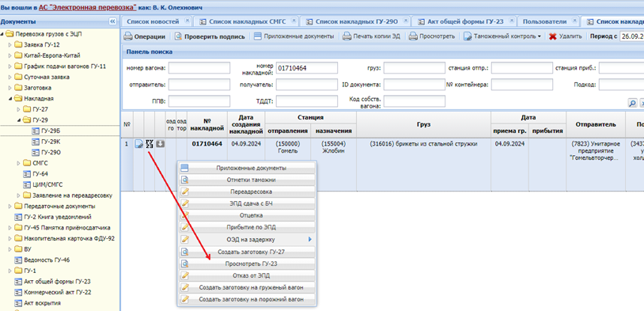Collapse the Накладная folder
Screen dimensions: 644x311
10,99
